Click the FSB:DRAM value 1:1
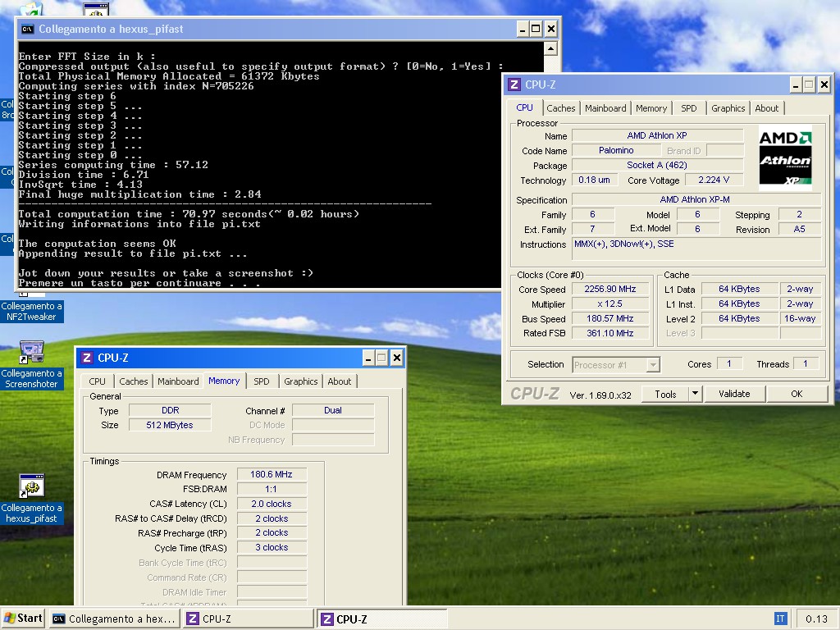This screenshot has width=840, height=630. (x=272, y=489)
